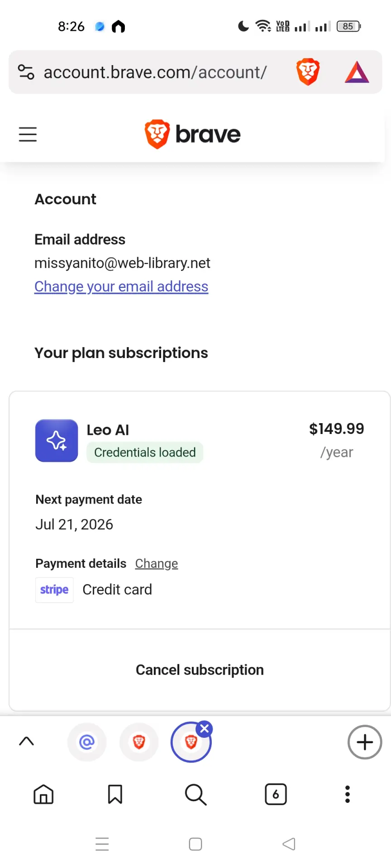Viewport: 391px width, 868px height.
Task: Tap Cancel subscription button
Action: pyautogui.click(x=200, y=670)
